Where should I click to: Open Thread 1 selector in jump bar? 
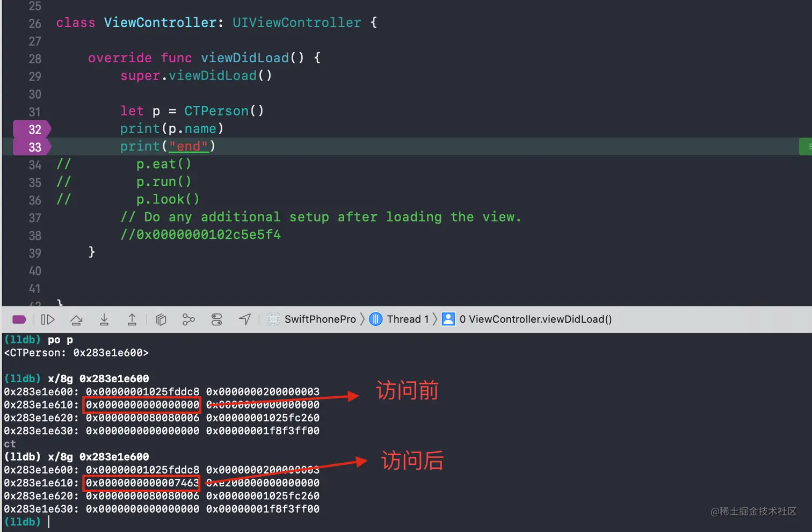[x=400, y=319]
